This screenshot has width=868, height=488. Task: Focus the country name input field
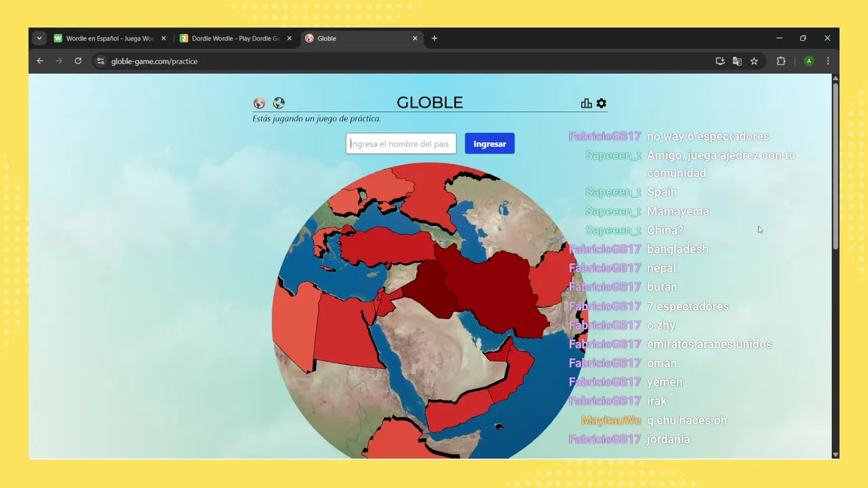click(x=401, y=143)
